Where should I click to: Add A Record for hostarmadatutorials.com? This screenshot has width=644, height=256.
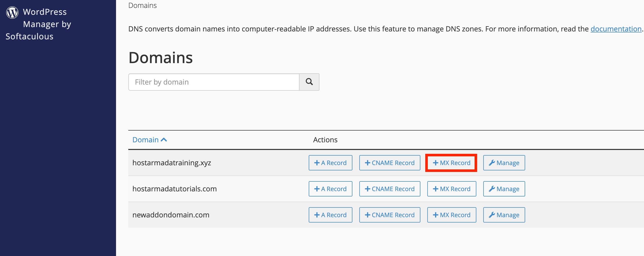tap(330, 189)
